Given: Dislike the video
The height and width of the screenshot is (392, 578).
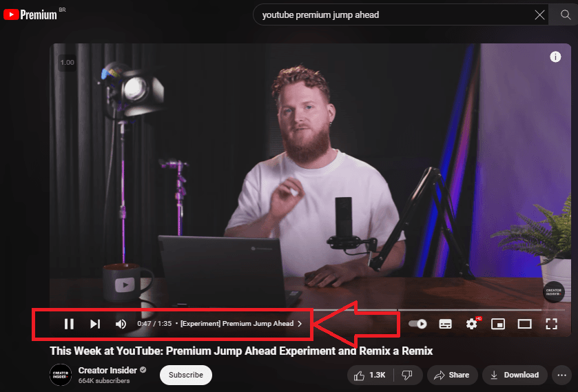Looking at the screenshot, I should point(407,375).
